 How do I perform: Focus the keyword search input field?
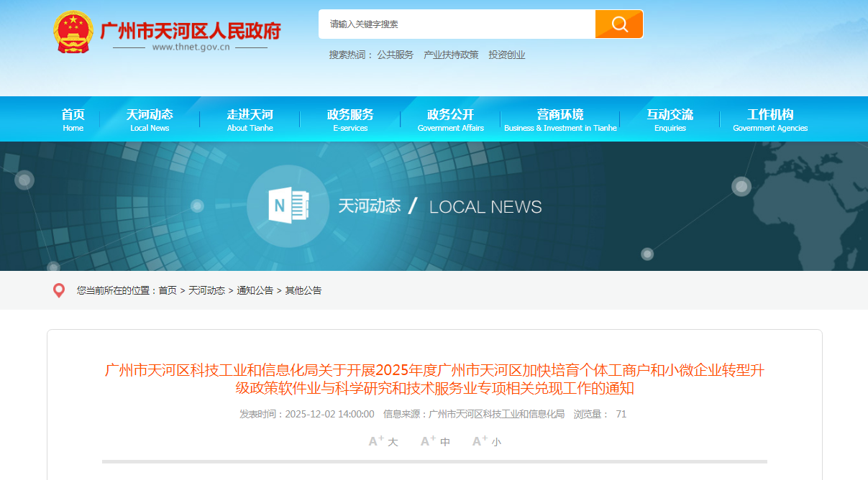(x=457, y=24)
